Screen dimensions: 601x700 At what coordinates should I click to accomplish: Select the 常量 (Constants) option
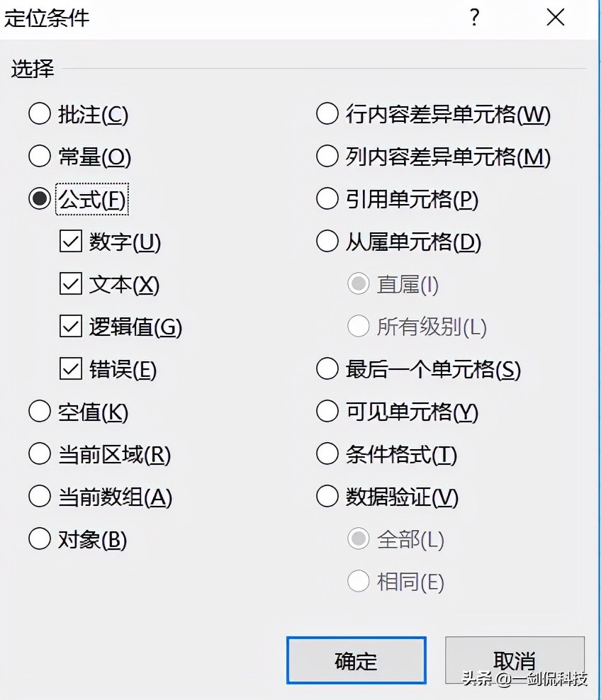[x=40, y=156]
